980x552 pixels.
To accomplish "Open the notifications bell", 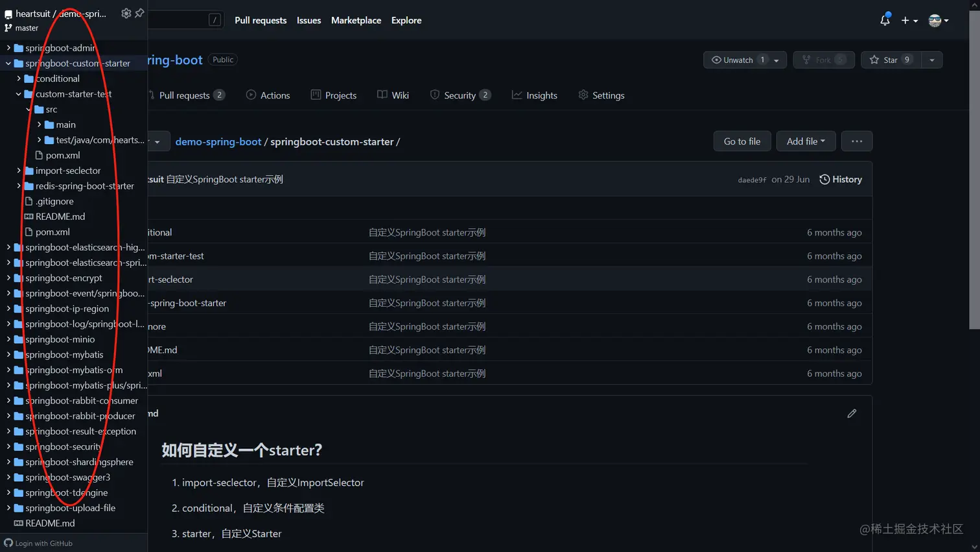I will [x=884, y=20].
